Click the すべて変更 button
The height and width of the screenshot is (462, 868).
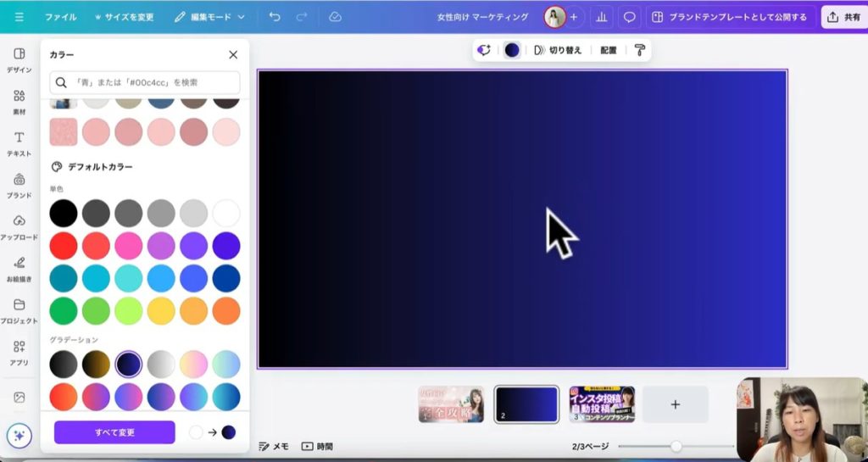coord(114,432)
